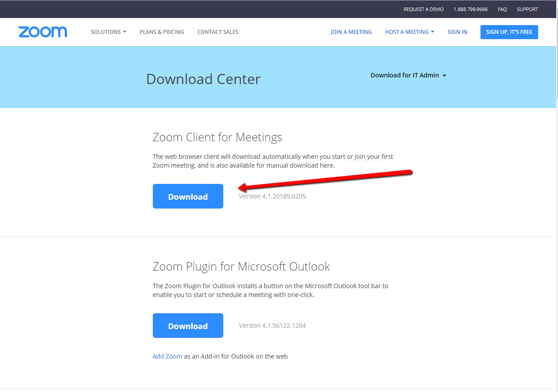Click the Add Zoom link
558x392 pixels.
(x=167, y=356)
